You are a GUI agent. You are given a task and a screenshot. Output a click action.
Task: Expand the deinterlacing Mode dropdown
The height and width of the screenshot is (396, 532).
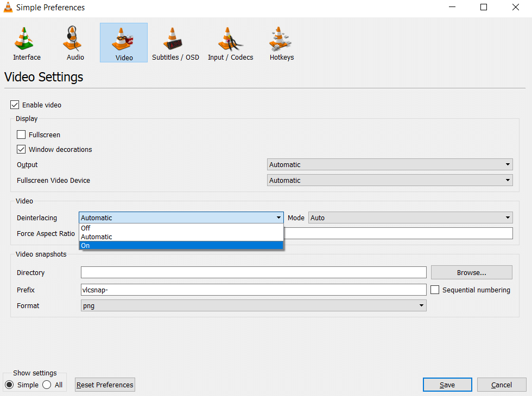pyautogui.click(x=410, y=218)
